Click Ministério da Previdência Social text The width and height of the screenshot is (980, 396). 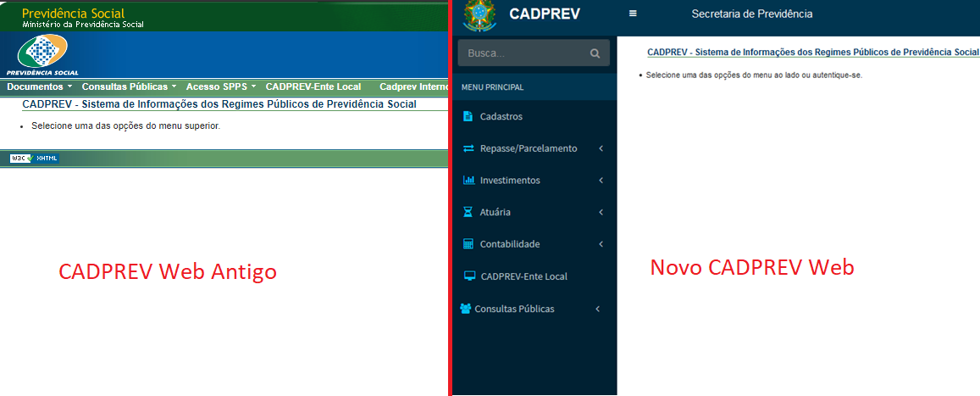click(x=82, y=25)
